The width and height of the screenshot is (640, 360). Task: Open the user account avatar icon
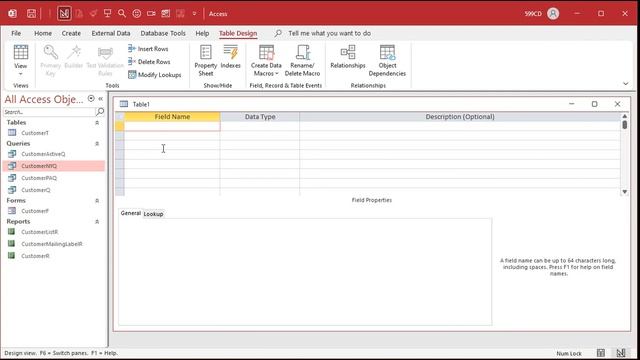click(x=553, y=13)
